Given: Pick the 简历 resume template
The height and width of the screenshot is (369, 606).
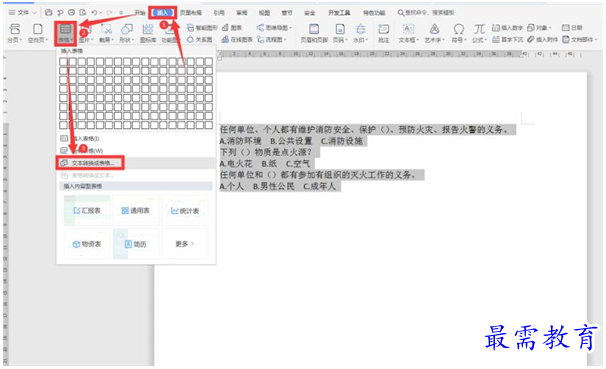Looking at the screenshot, I should [136, 244].
